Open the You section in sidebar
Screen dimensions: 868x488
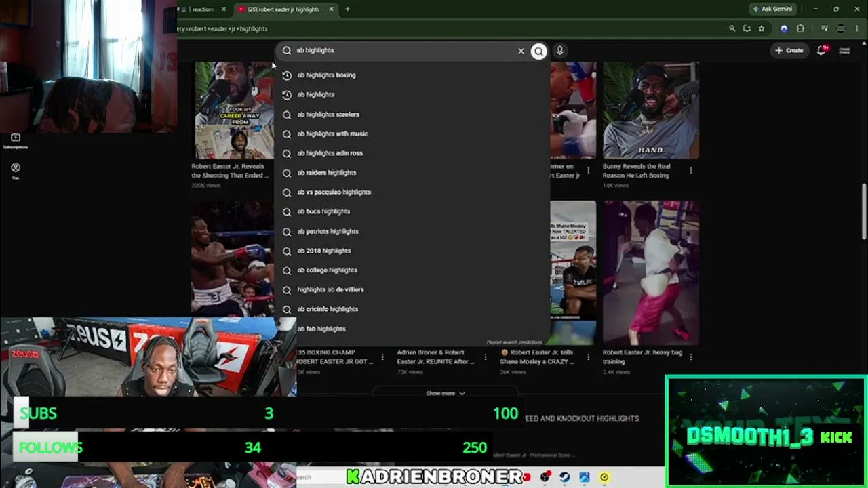16,171
